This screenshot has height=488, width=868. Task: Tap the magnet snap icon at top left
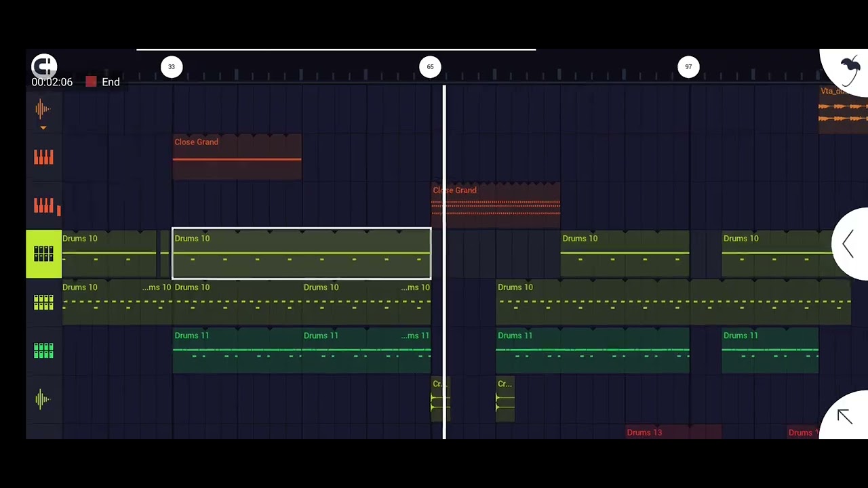coord(44,66)
